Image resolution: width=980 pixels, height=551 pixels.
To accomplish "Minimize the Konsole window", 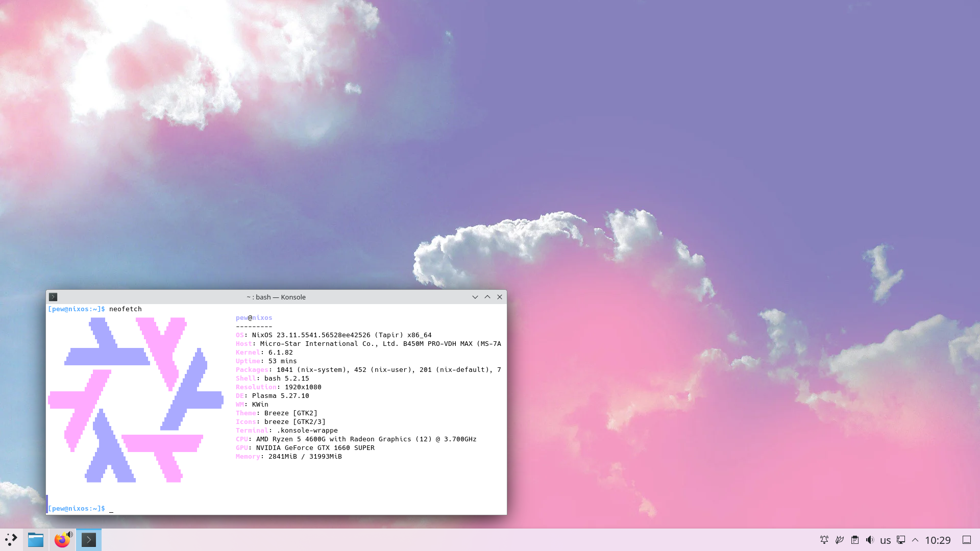I will (475, 297).
